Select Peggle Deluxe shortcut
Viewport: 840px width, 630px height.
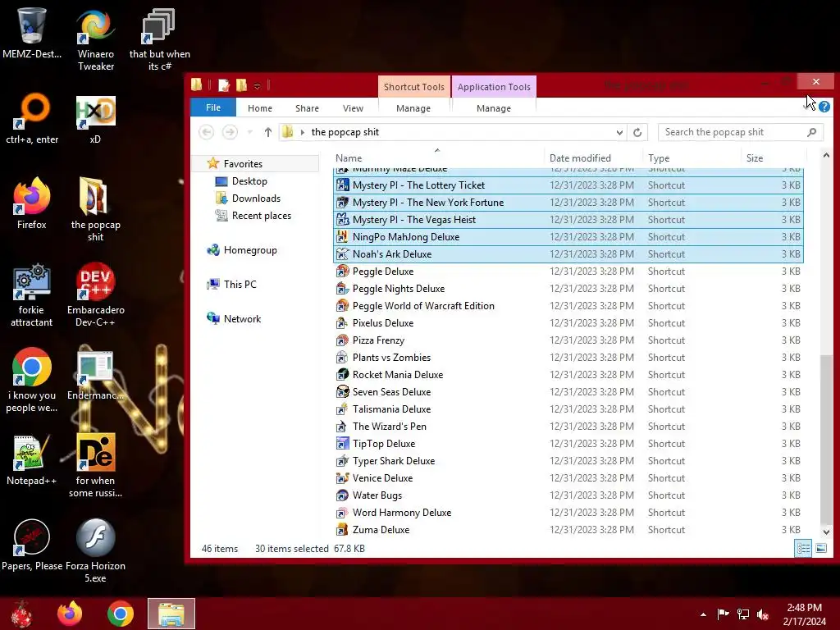point(568,272)
